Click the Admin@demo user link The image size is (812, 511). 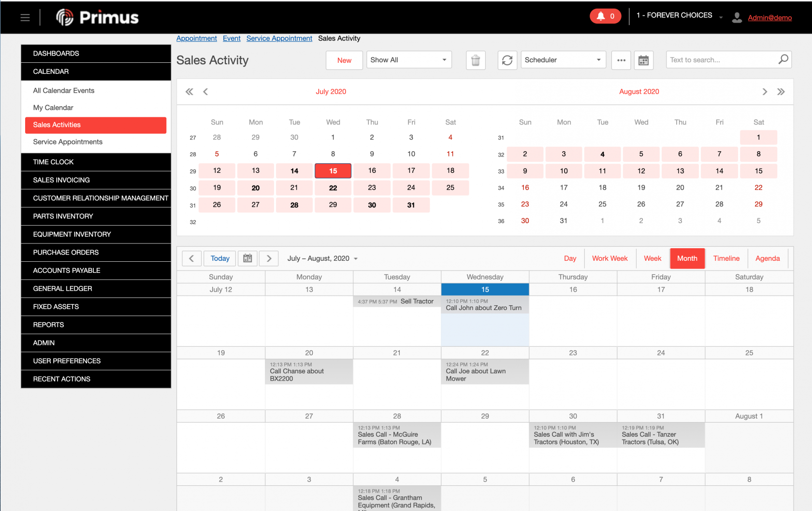[x=769, y=18]
